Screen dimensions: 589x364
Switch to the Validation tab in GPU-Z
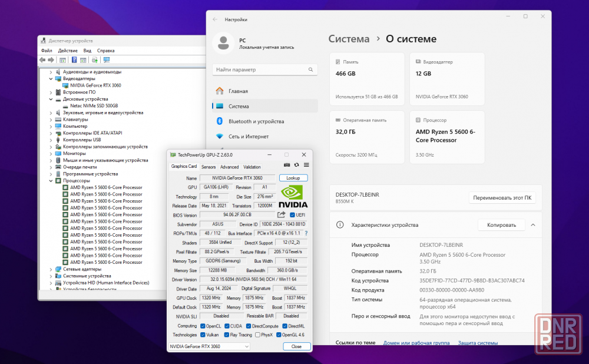(x=252, y=167)
